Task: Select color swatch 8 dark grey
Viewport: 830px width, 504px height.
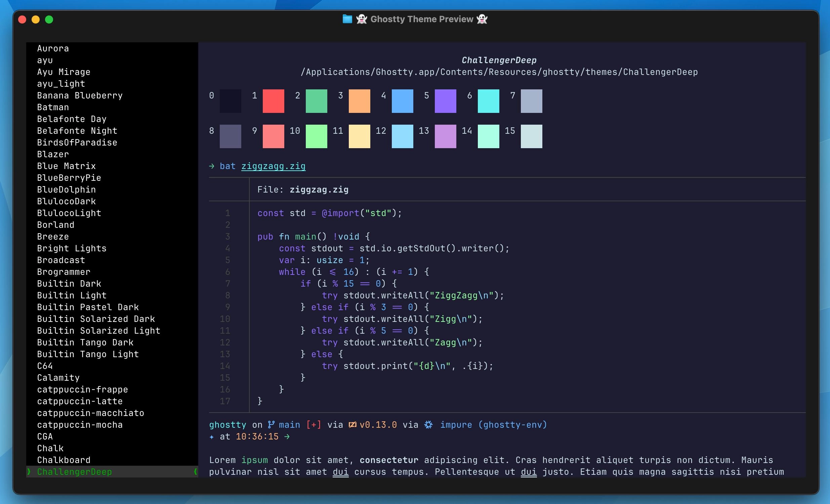Action: tap(231, 136)
